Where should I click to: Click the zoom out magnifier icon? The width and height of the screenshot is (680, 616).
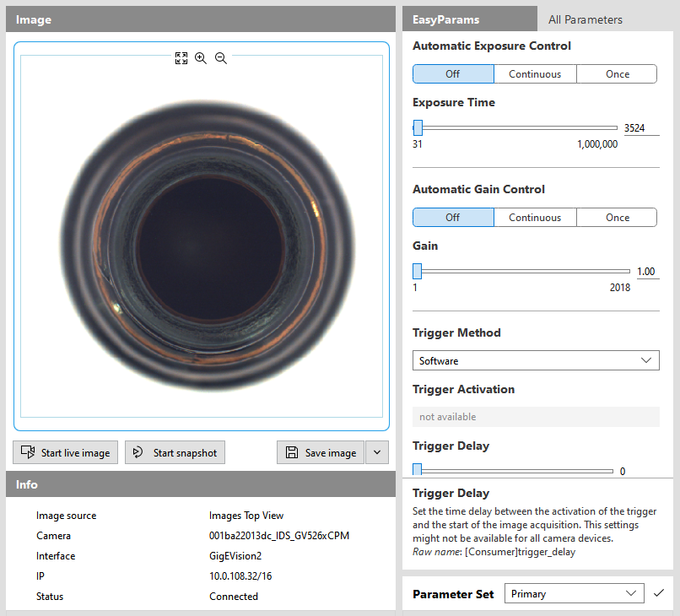coord(221,58)
